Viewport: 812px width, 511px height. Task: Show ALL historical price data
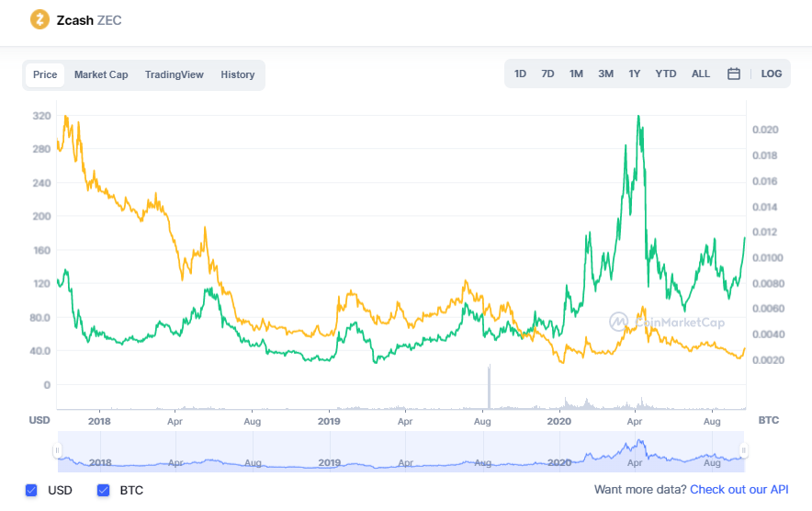click(700, 74)
